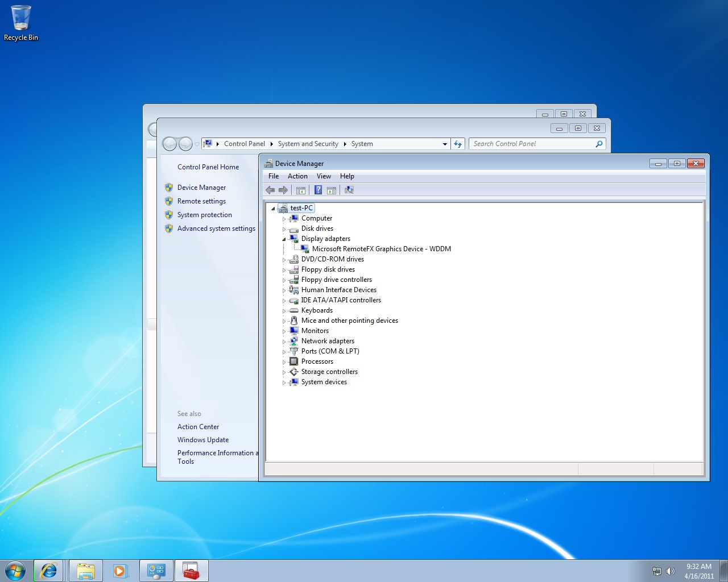Screen dimensions: 728x582
Task: Click the red toolbox icon on the taskbar
Action: [x=191, y=571]
